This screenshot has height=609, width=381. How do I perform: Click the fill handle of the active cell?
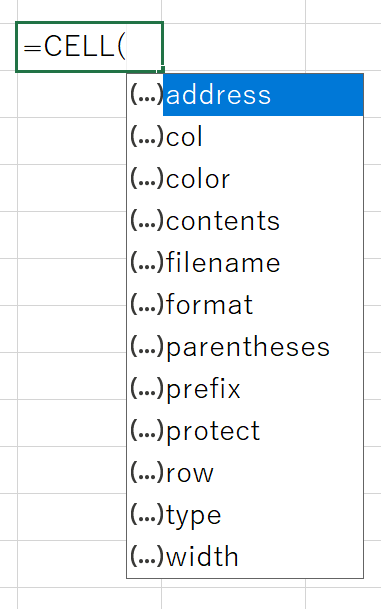pos(162,70)
